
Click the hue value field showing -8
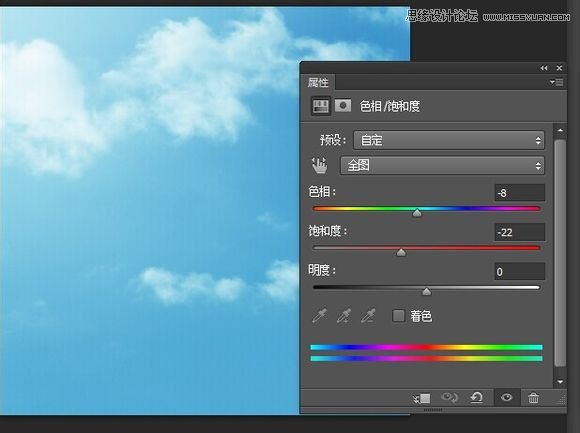tap(519, 193)
